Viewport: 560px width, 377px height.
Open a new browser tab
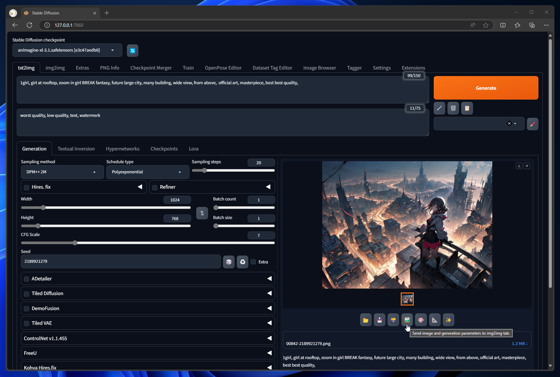pos(106,13)
